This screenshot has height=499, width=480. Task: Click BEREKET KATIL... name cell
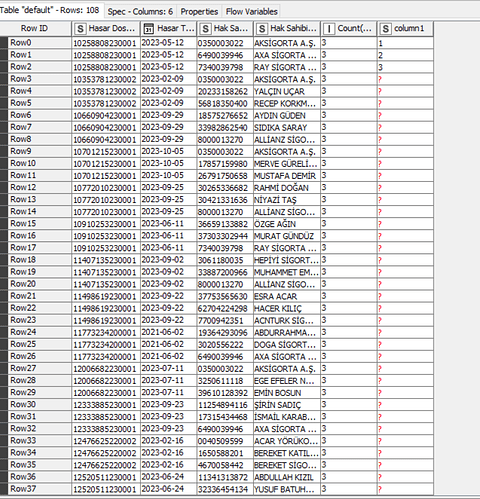click(287, 453)
